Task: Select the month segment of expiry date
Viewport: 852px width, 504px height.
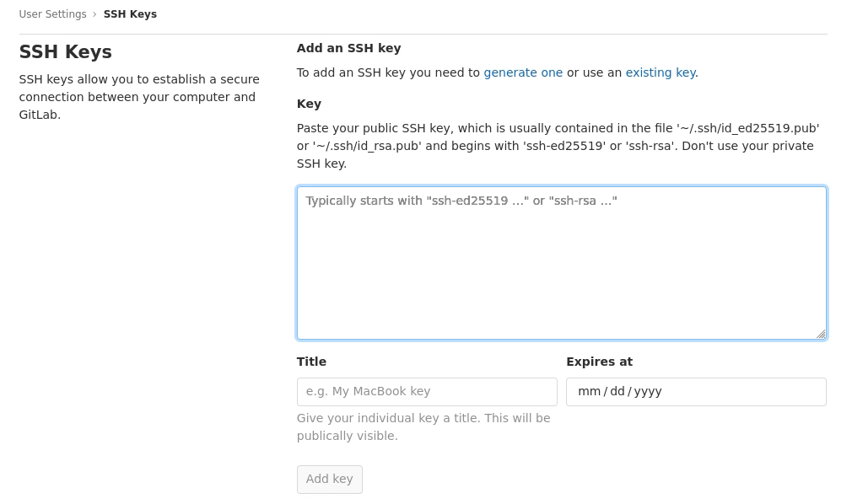Action: click(x=589, y=392)
